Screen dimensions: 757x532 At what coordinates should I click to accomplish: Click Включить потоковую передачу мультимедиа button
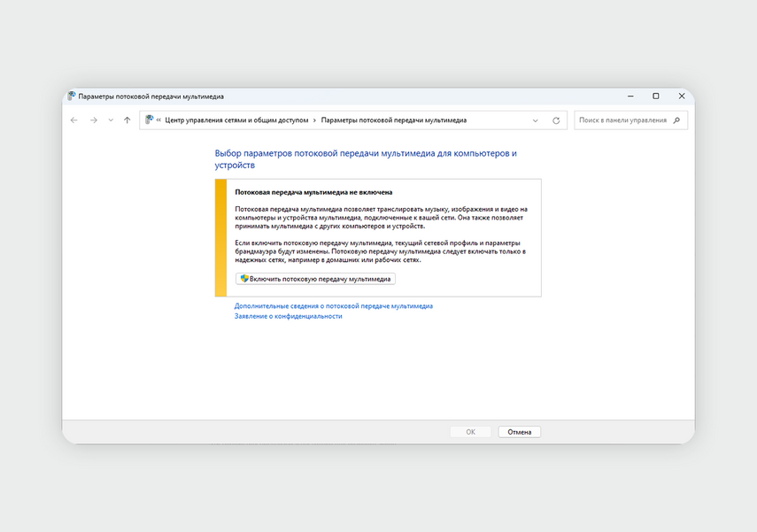click(x=315, y=279)
